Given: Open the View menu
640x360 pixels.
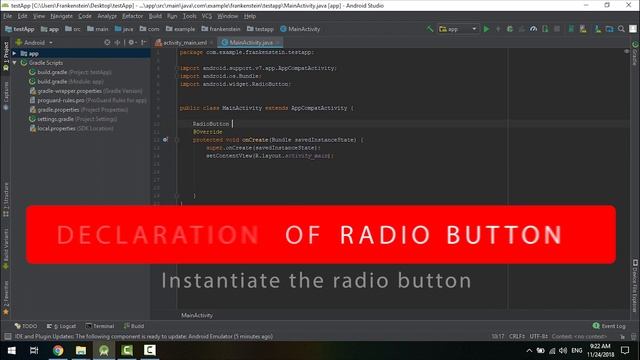Looking at the screenshot, I should click(x=39, y=16).
